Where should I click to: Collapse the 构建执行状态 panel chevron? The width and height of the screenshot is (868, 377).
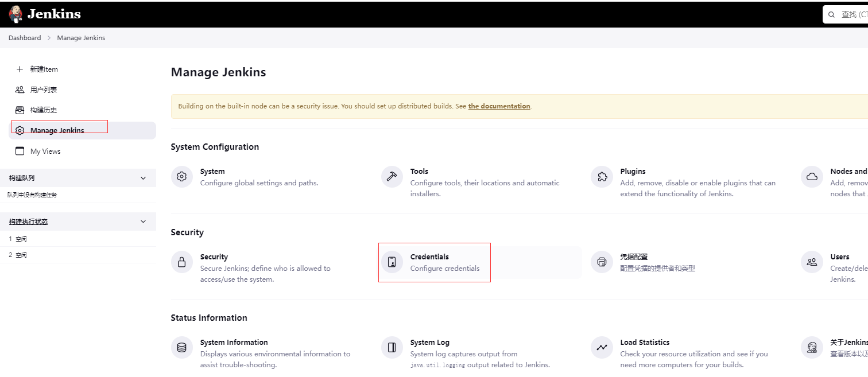(x=144, y=221)
